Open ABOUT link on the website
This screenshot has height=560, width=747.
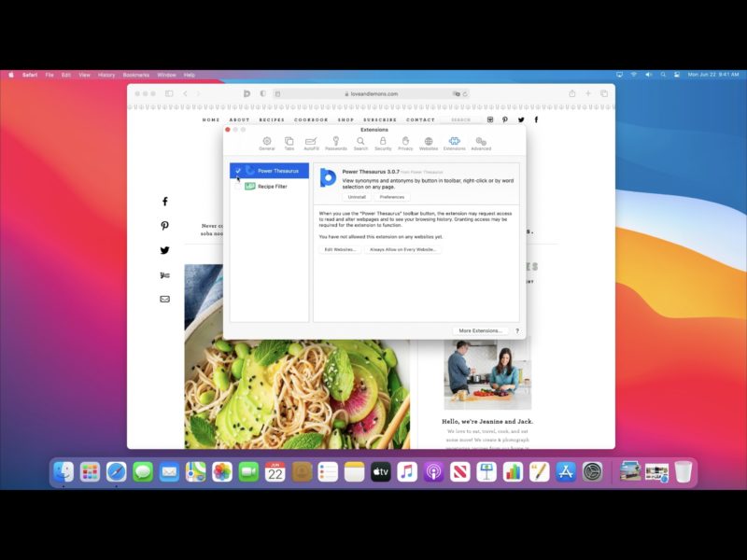[239, 120]
